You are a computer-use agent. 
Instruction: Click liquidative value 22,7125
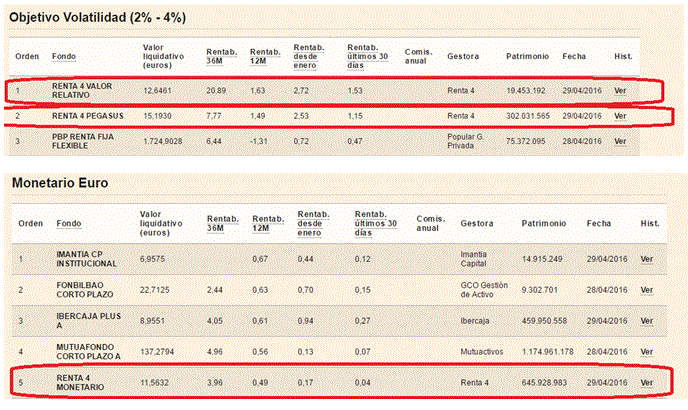[x=154, y=290]
